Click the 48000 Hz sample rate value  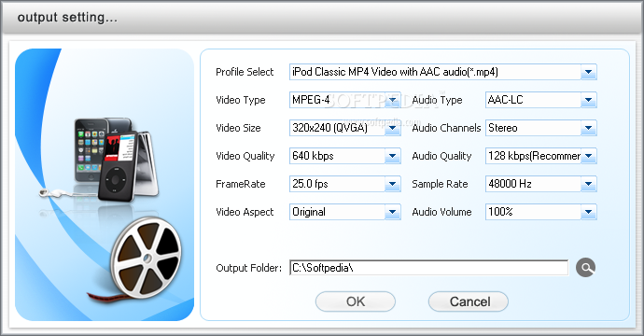point(510,184)
